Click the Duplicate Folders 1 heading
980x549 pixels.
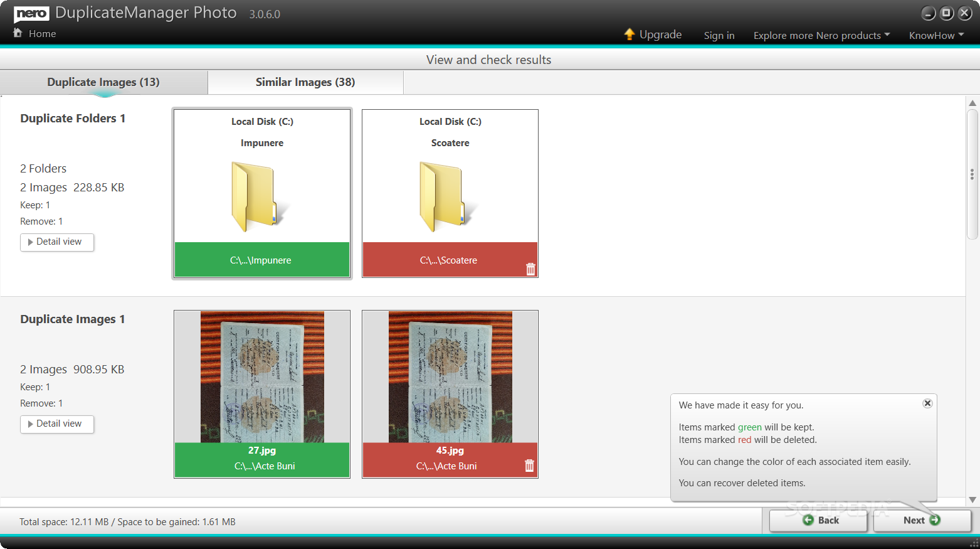[73, 119]
